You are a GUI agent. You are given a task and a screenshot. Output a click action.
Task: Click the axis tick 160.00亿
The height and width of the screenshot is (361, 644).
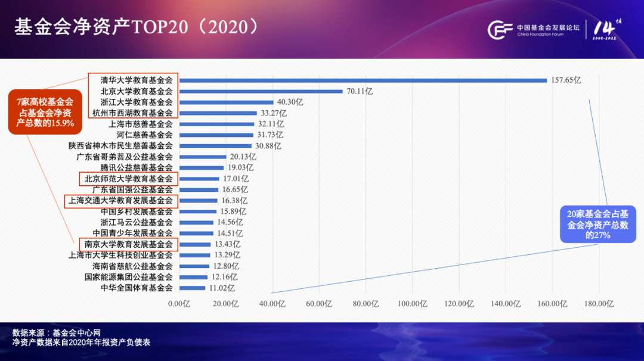[x=552, y=304]
